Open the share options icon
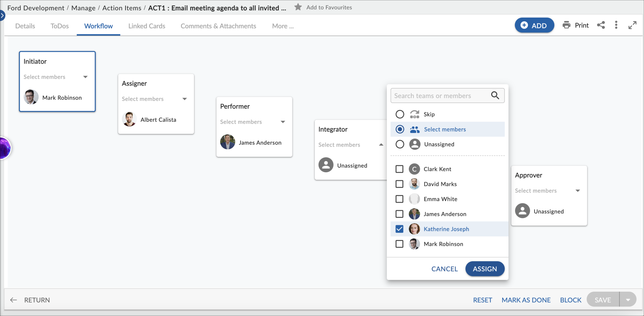644x316 pixels. click(601, 25)
